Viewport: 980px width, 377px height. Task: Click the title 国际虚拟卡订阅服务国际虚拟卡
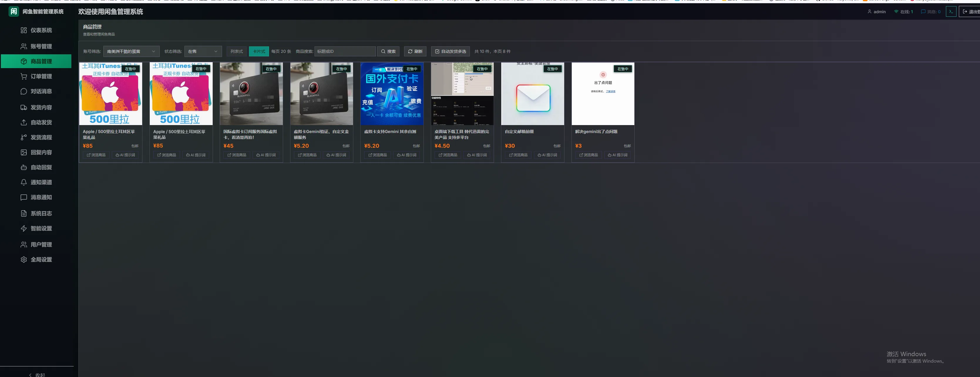250,134
